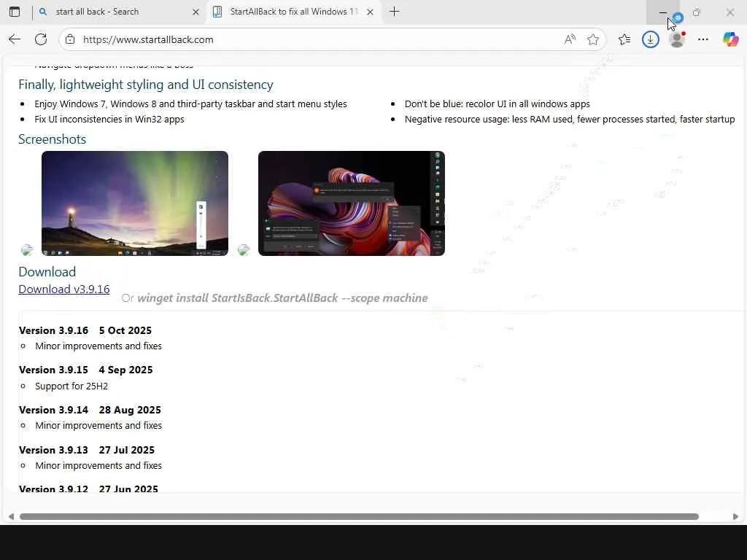This screenshot has width=747, height=560.
Task: Open the browser profile avatar
Action: pos(677,39)
